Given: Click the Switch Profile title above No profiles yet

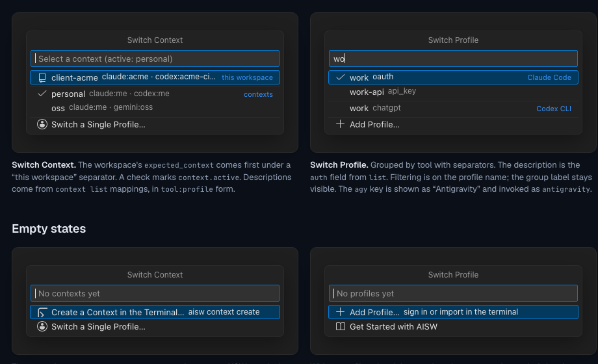Looking at the screenshot, I should point(453,275).
